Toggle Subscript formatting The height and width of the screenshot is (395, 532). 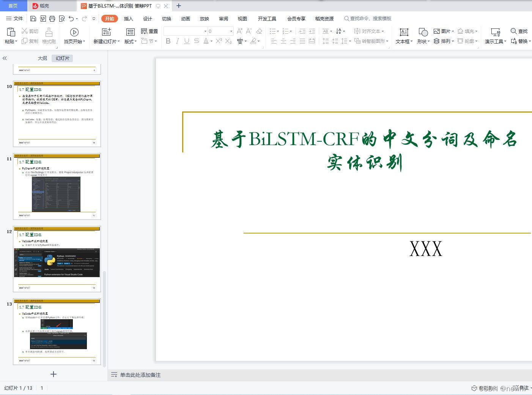228,41
